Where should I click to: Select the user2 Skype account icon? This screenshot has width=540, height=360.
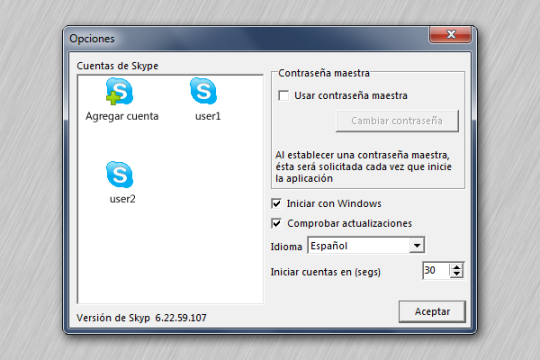pos(120,174)
